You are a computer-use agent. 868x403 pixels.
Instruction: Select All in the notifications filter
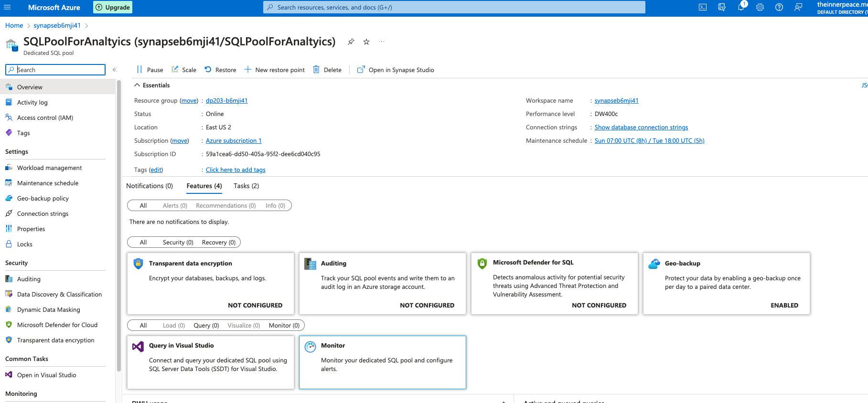(x=143, y=205)
